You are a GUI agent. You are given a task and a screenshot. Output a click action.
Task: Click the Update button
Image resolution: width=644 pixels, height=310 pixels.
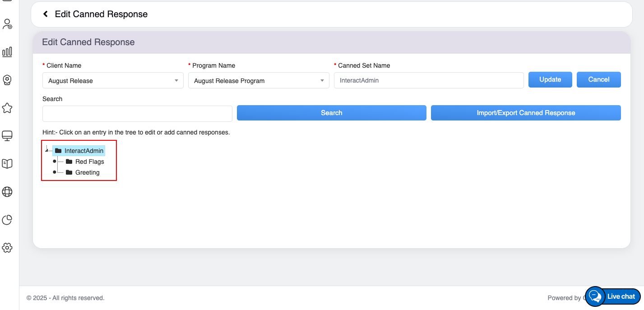pos(550,79)
